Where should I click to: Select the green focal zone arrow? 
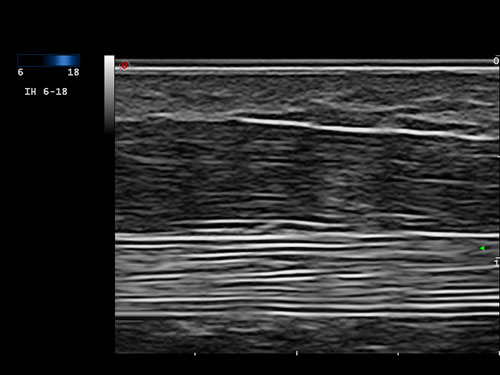pos(482,248)
